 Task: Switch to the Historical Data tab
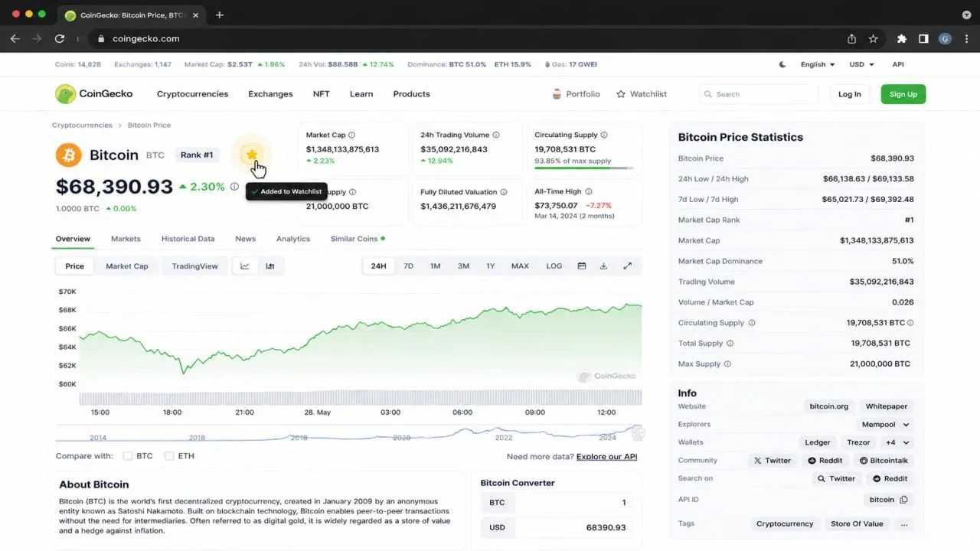pyautogui.click(x=188, y=239)
